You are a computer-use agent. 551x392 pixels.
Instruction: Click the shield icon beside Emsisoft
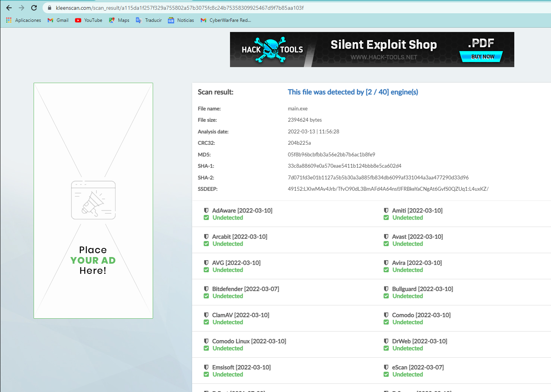pos(206,367)
